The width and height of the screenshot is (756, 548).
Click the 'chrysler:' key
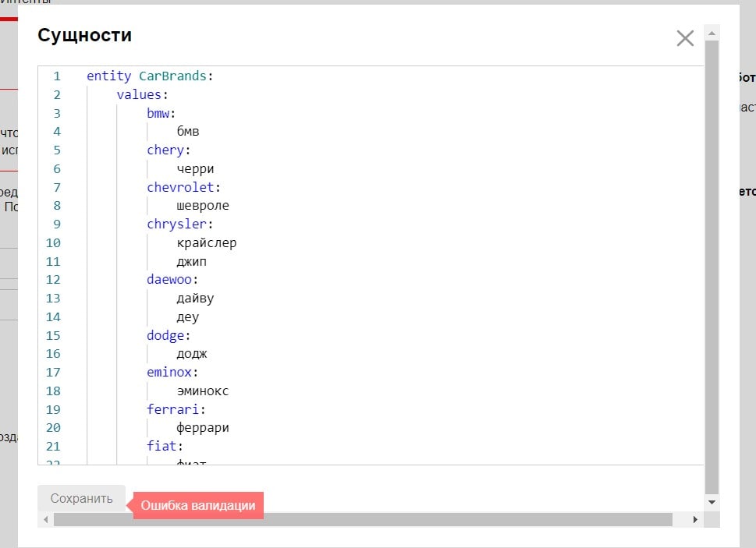coord(180,225)
